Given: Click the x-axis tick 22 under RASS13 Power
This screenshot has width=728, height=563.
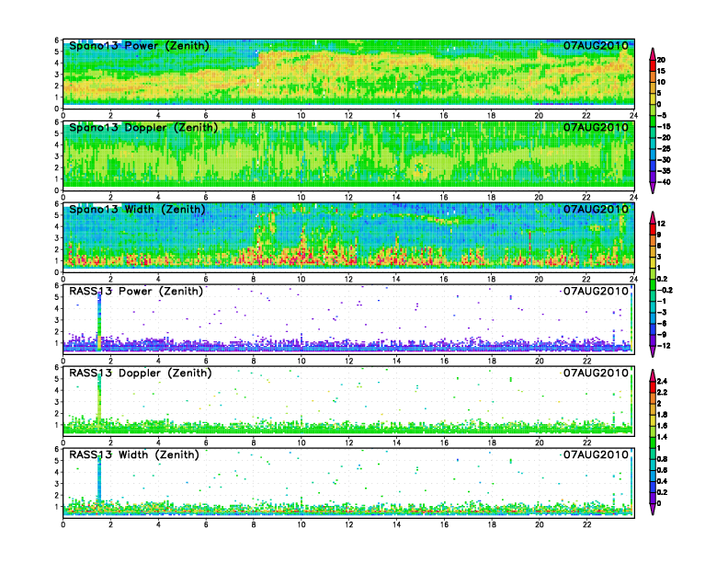Looking at the screenshot, I should point(586,361).
